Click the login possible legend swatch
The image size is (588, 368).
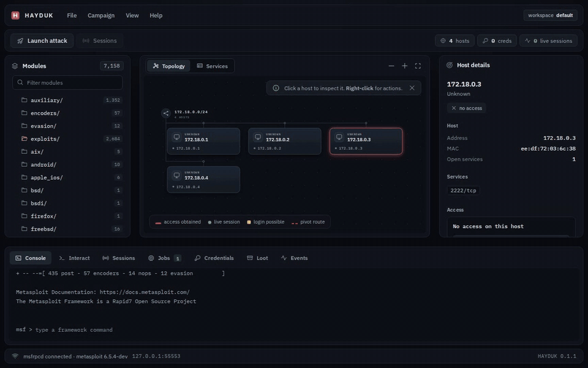coord(249,222)
